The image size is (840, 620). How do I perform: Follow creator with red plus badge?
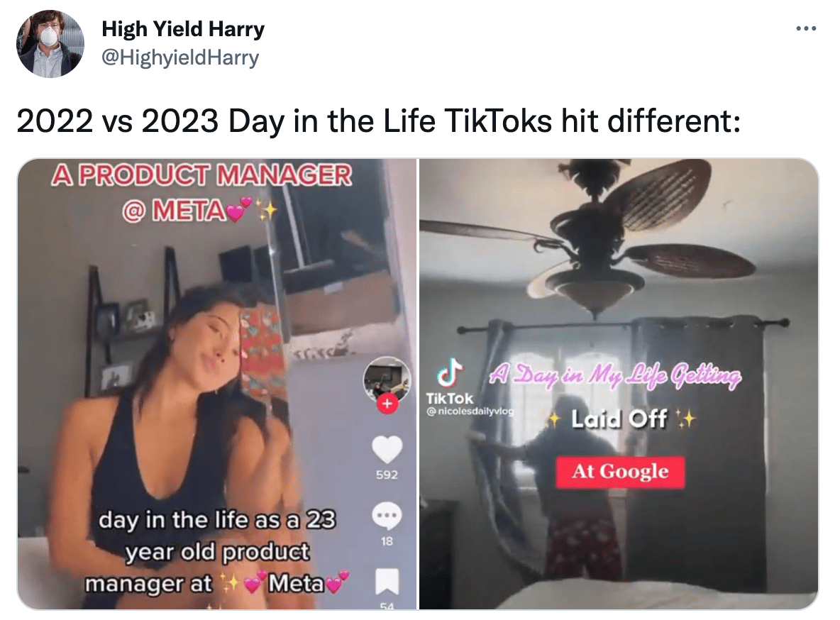pos(387,404)
